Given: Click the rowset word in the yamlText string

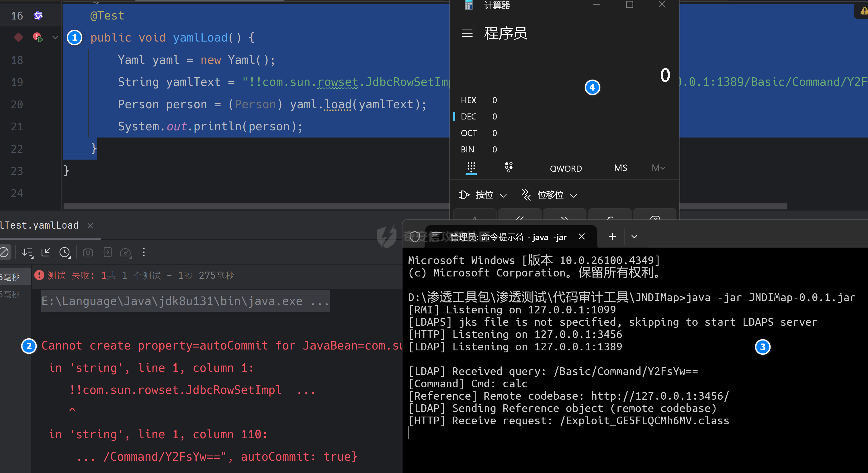Looking at the screenshot, I should pyautogui.click(x=338, y=82).
